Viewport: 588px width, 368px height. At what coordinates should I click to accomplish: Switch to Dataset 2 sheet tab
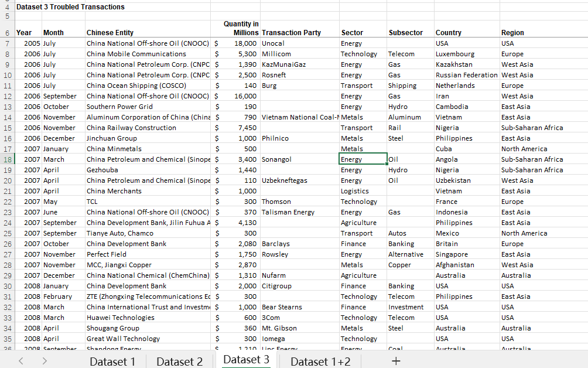click(179, 362)
